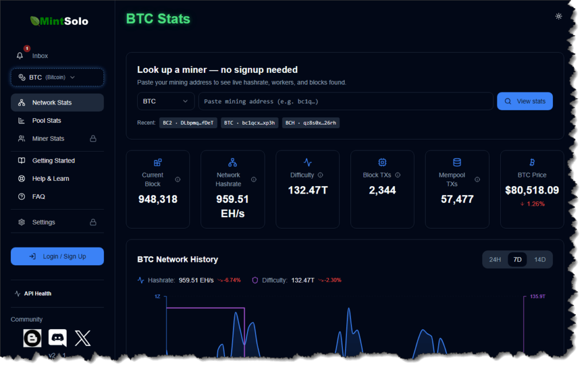
Task: Switch chart range to 7D
Action: pos(517,260)
